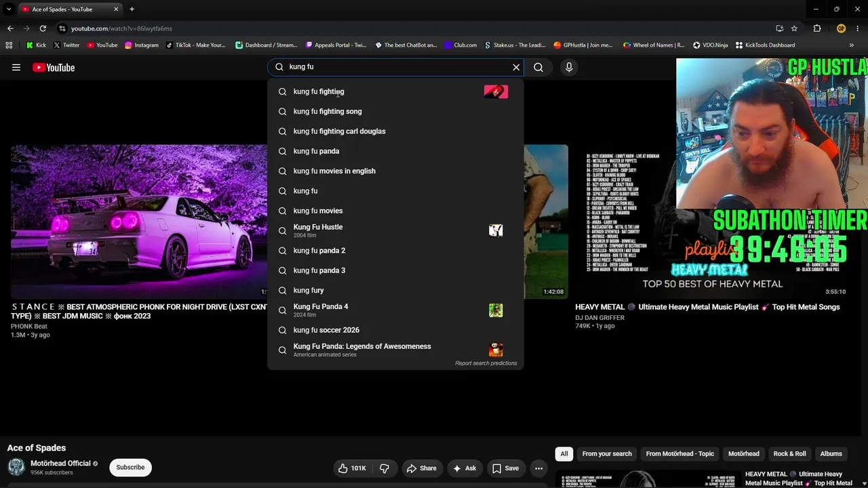This screenshot has height=488, width=868.
Task: Select the "Rock & Roll" chip
Action: (790, 454)
